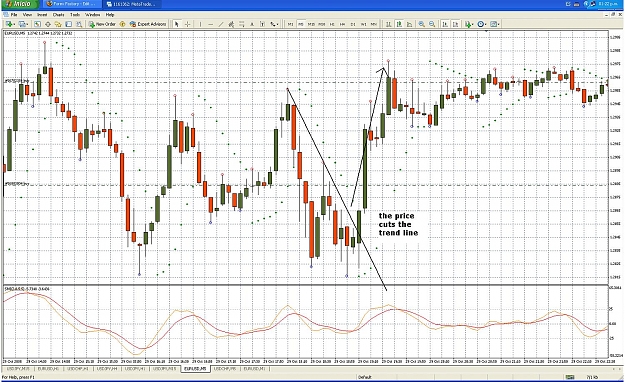Switch to the EURUSD,H1 chart tab

tap(48, 369)
